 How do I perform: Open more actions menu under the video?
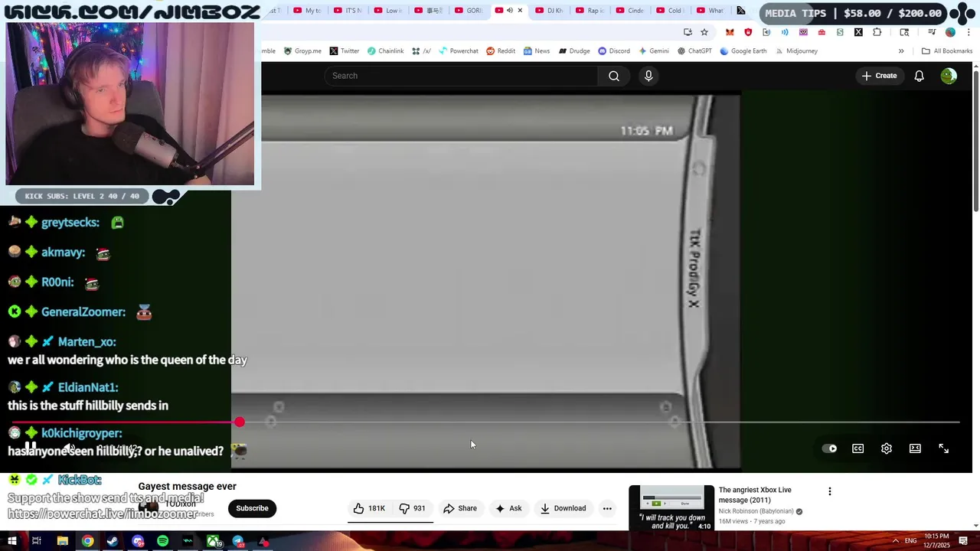pos(607,508)
